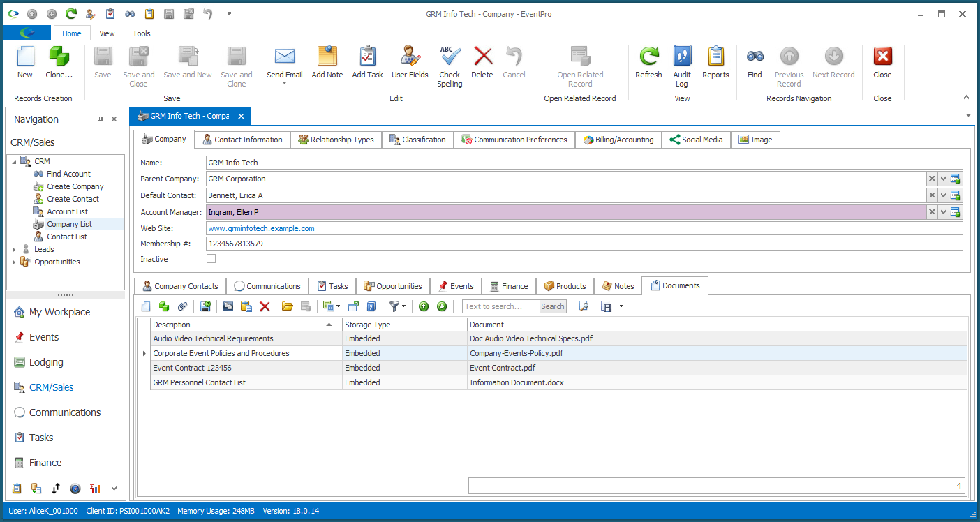Open User Fields from the ribbon
The width and height of the screenshot is (980, 522).
410,63
